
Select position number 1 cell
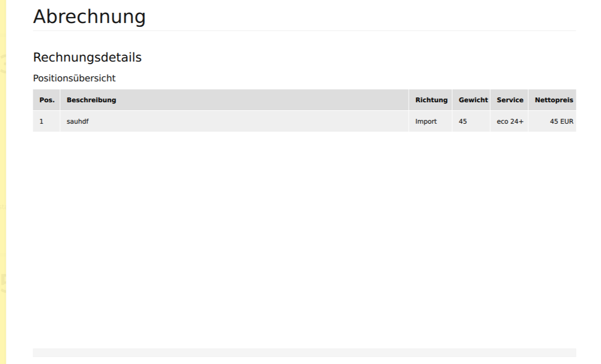pos(42,122)
